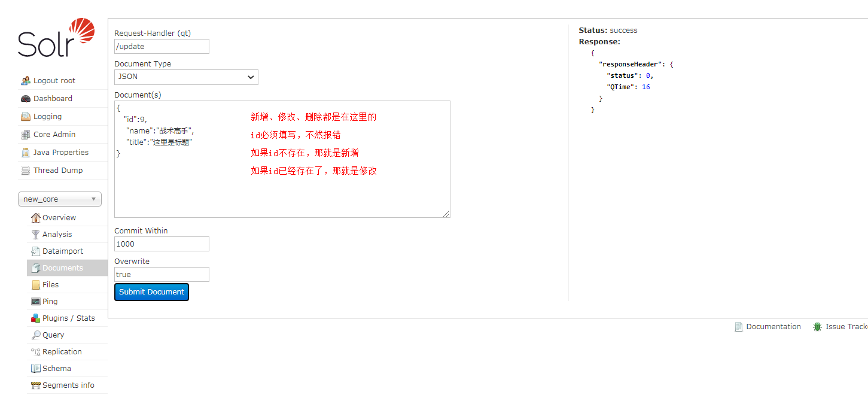Open the Logging section
This screenshot has height=404, width=868.
coord(63,117)
